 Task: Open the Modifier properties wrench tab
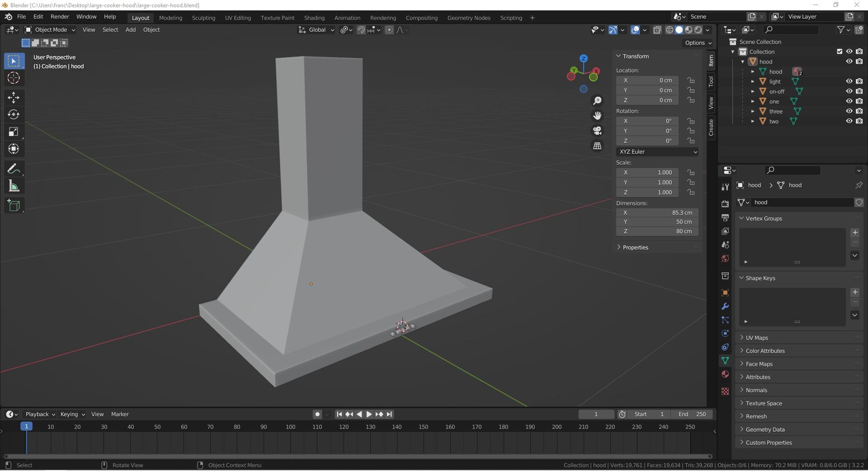725,306
